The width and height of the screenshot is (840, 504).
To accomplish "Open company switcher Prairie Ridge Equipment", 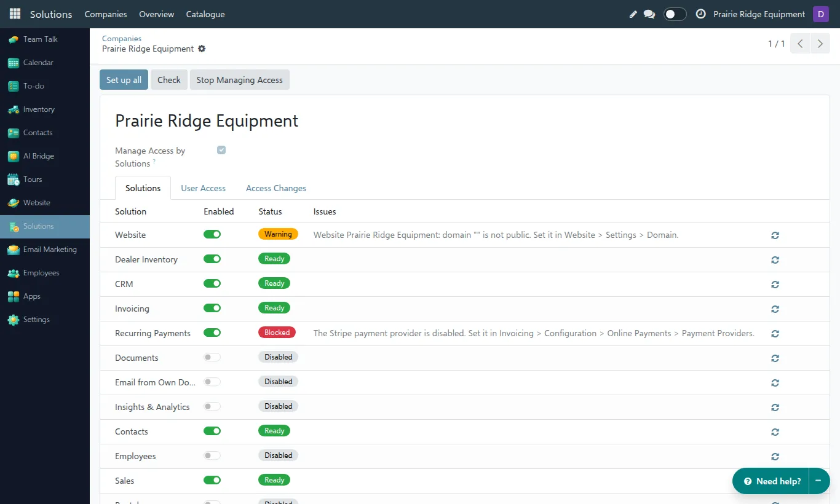I will click(x=759, y=14).
